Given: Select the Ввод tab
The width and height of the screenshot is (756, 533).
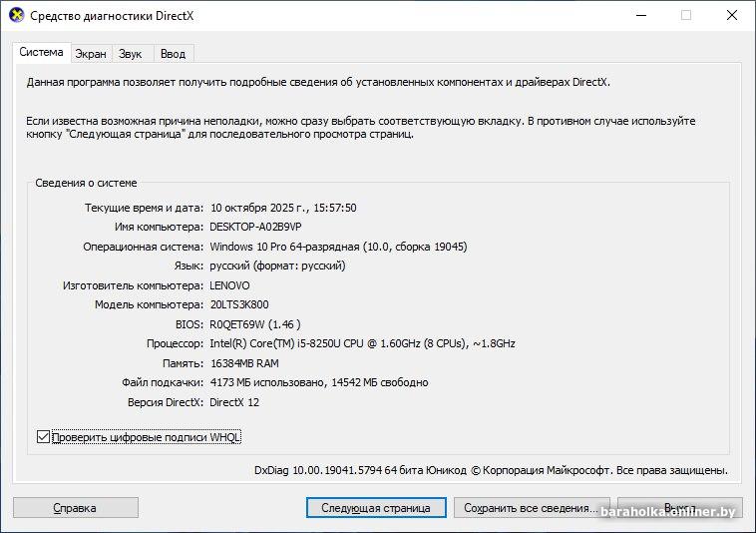Looking at the screenshot, I should point(173,54).
